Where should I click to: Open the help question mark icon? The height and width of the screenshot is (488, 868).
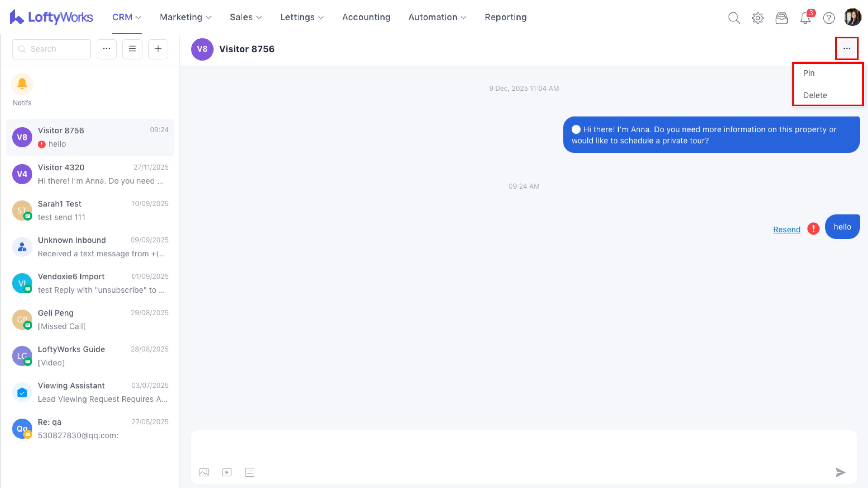pos(829,17)
